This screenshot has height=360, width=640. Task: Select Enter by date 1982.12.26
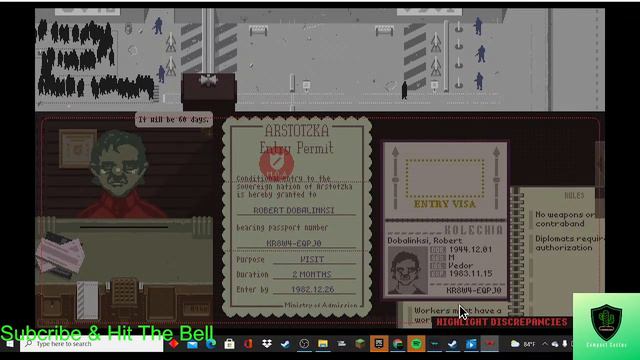click(x=313, y=289)
